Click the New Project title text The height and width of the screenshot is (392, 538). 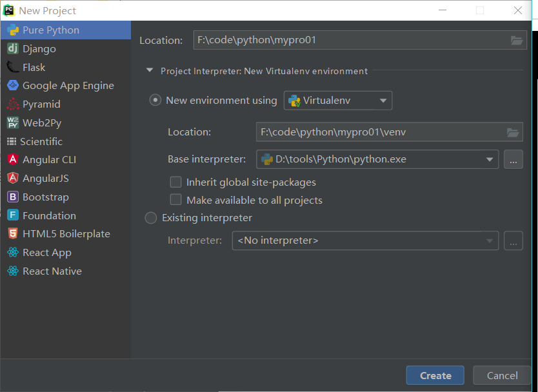click(x=47, y=11)
